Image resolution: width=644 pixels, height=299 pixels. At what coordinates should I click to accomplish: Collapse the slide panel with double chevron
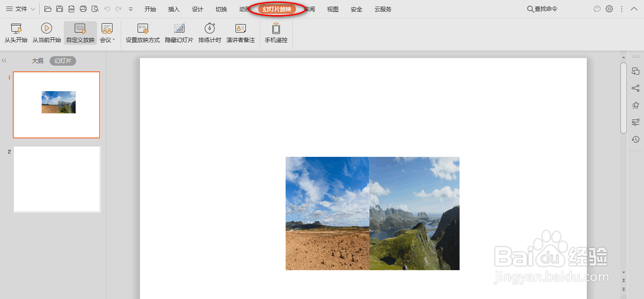(4, 60)
